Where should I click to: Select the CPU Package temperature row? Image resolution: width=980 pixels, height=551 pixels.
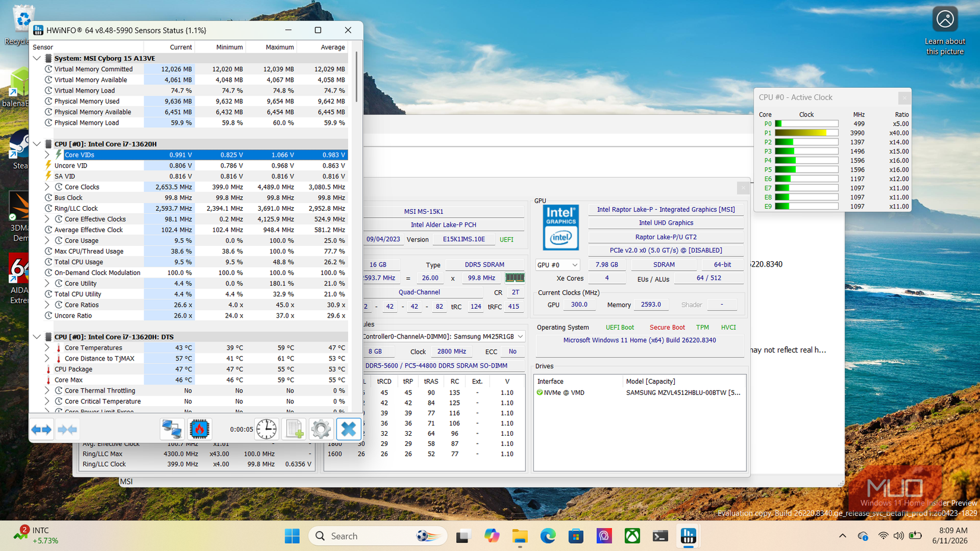point(189,369)
